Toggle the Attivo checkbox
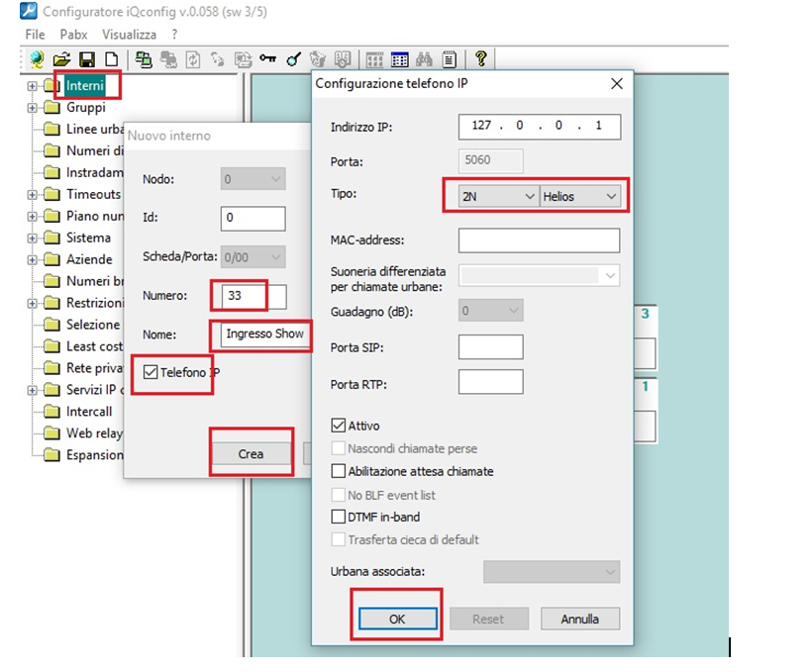 point(339,427)
